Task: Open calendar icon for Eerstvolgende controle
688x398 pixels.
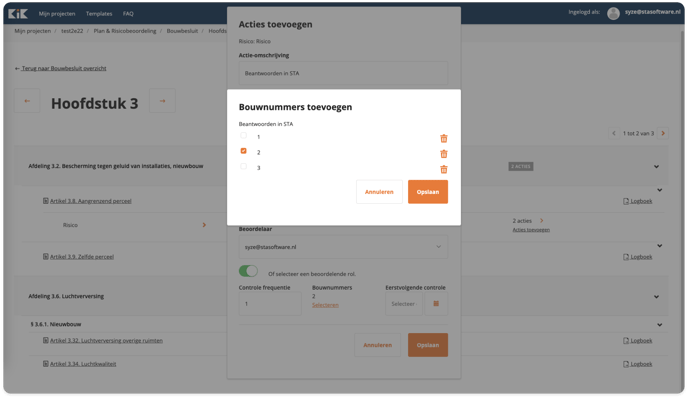Action: click(x=436, y=304)
